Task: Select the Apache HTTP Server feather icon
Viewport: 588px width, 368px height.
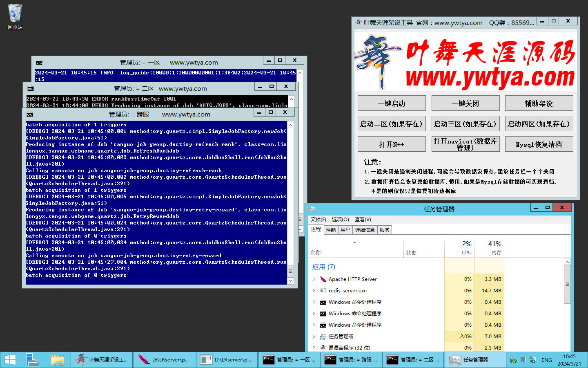Action: (x=323, y=279)
